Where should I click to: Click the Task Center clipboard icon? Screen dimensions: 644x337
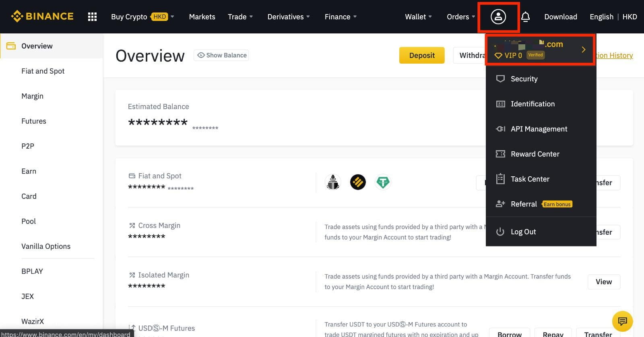(x=500, y=179)
